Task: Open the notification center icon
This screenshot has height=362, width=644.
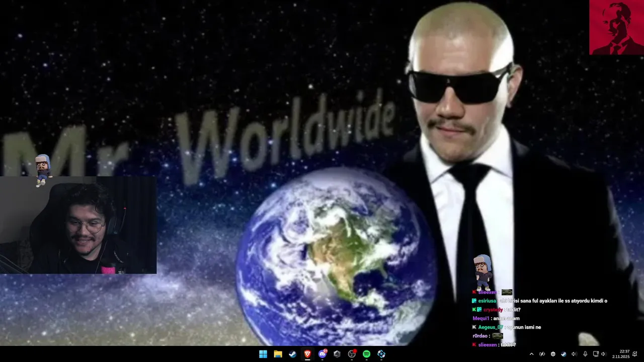Action: [635, 354]
